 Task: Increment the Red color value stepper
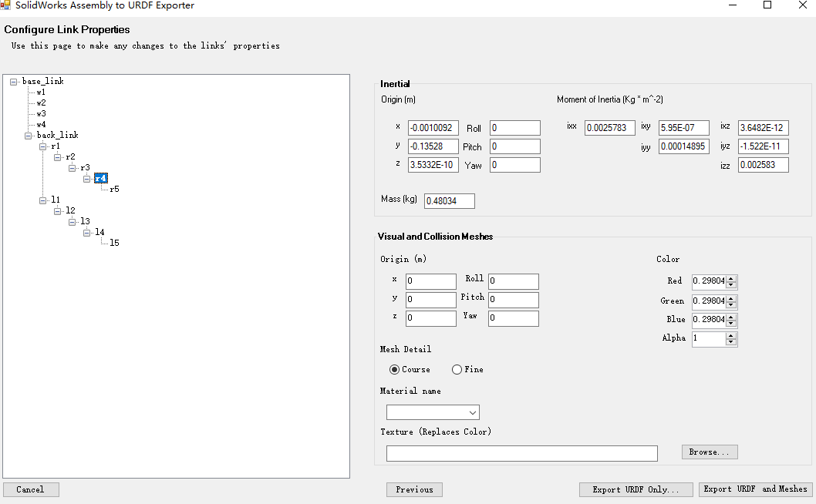coord(731,278)
